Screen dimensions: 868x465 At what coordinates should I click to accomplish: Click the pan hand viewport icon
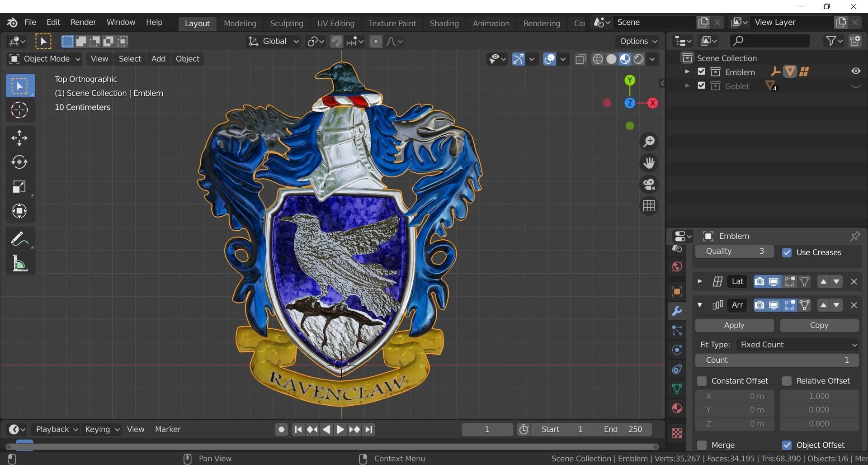[x=649, y=163]
